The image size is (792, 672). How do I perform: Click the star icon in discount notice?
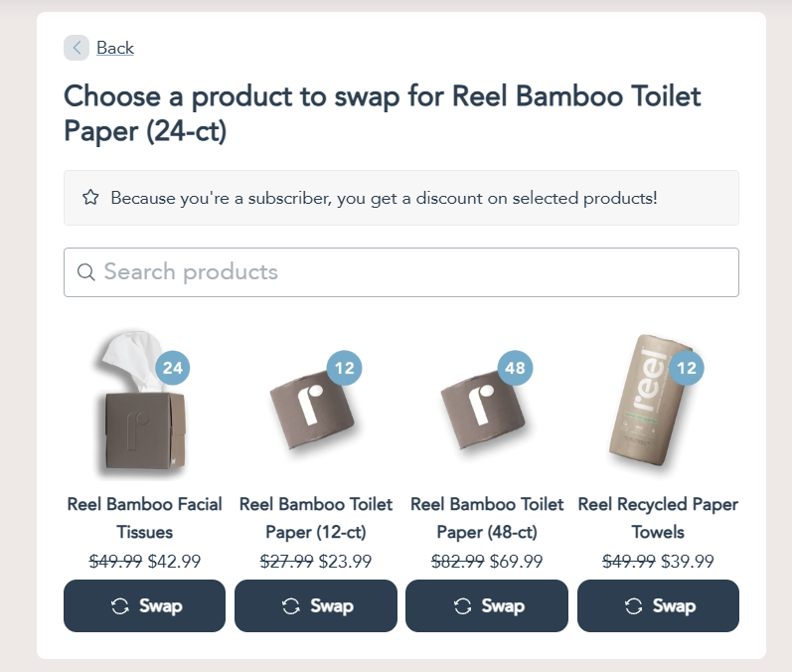pyautogui.click(x=90, y=198)
